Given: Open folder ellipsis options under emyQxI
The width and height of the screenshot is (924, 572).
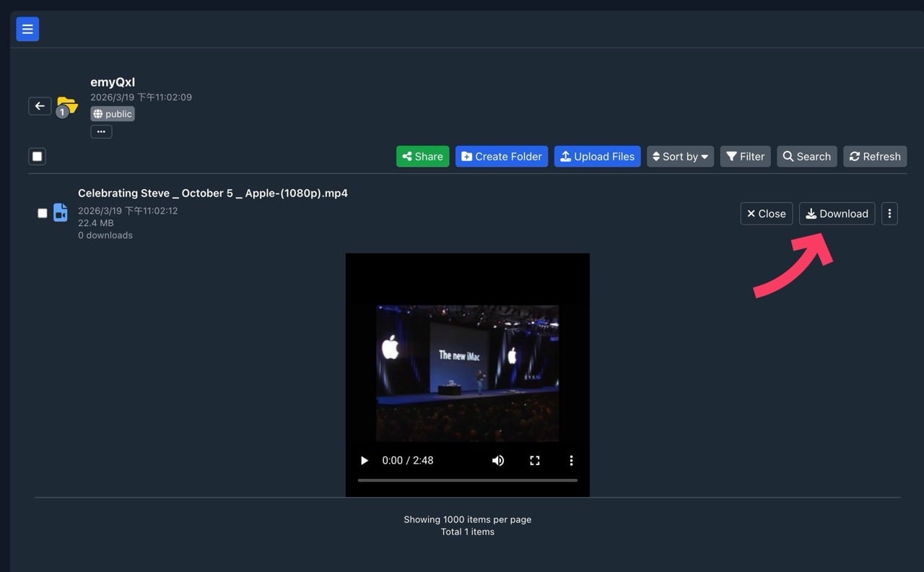Looking at the screenshot, I should click(x=101, y=131).
